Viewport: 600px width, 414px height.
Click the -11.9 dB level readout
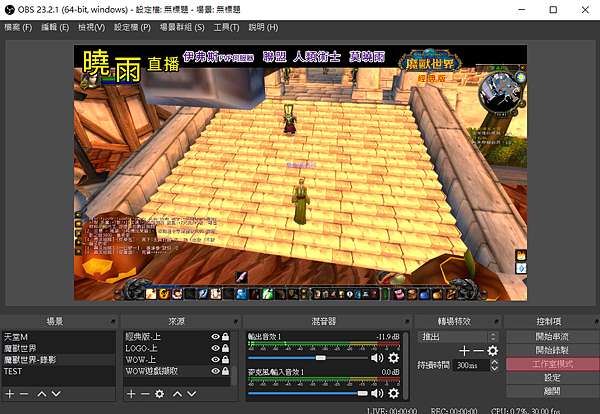point(388,337)
